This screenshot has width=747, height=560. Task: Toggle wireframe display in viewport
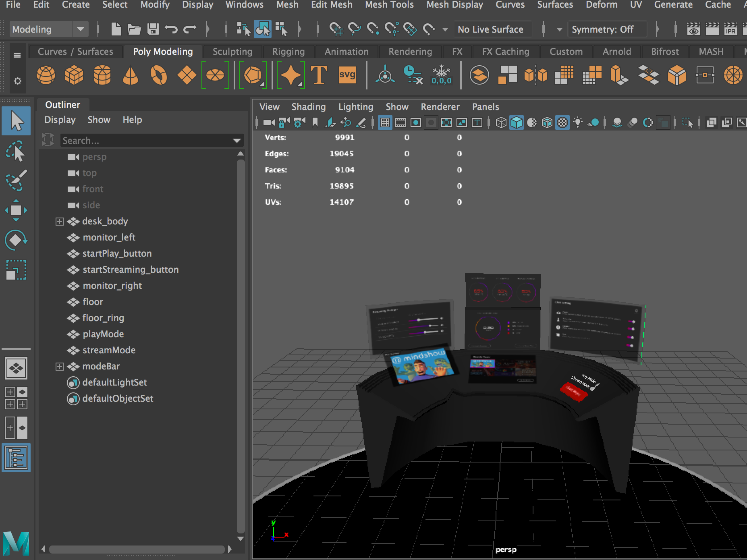(501, 122)
